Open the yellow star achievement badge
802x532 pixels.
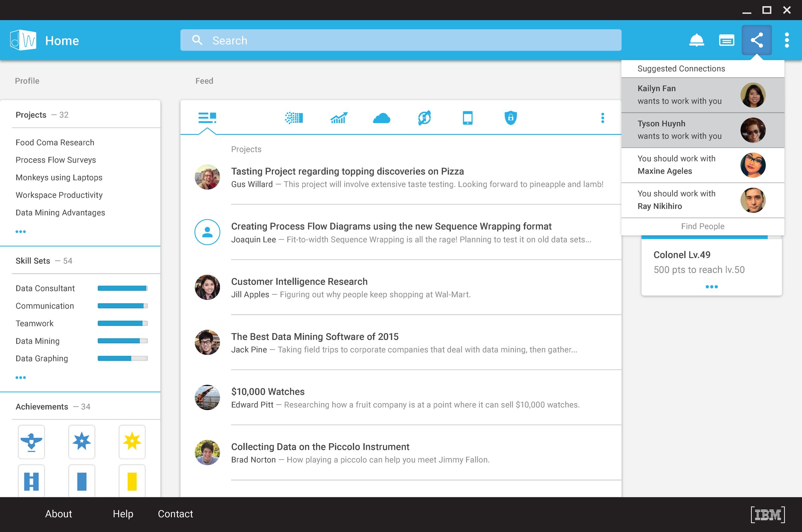(132, 441)
